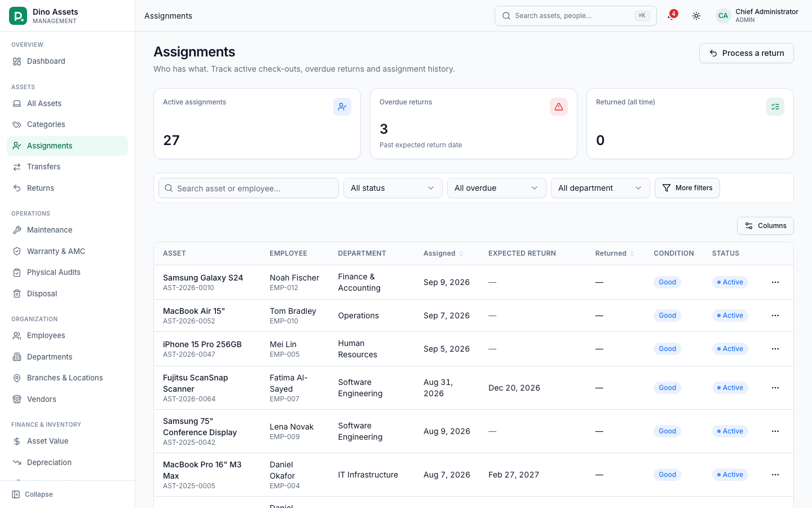Collapse the sidebar
The height and width of the screenshot is (508, 812).
[x=33, y=494]
